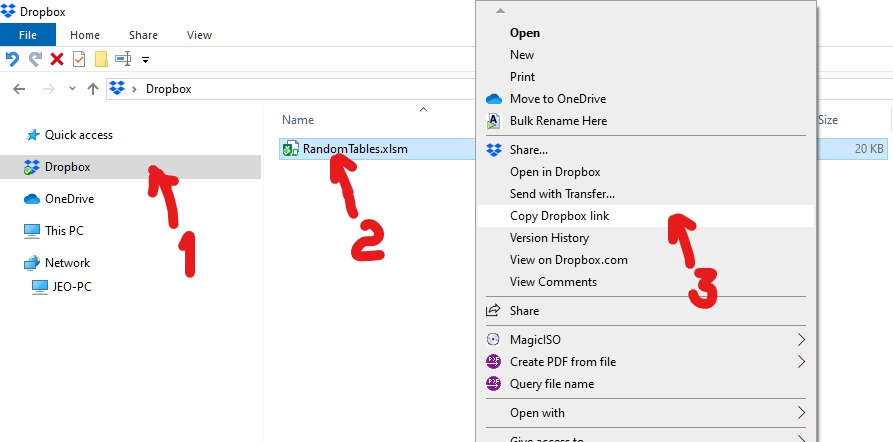
Task: Click the MagicISO disc icon
Action: click(x=493, y=339)
